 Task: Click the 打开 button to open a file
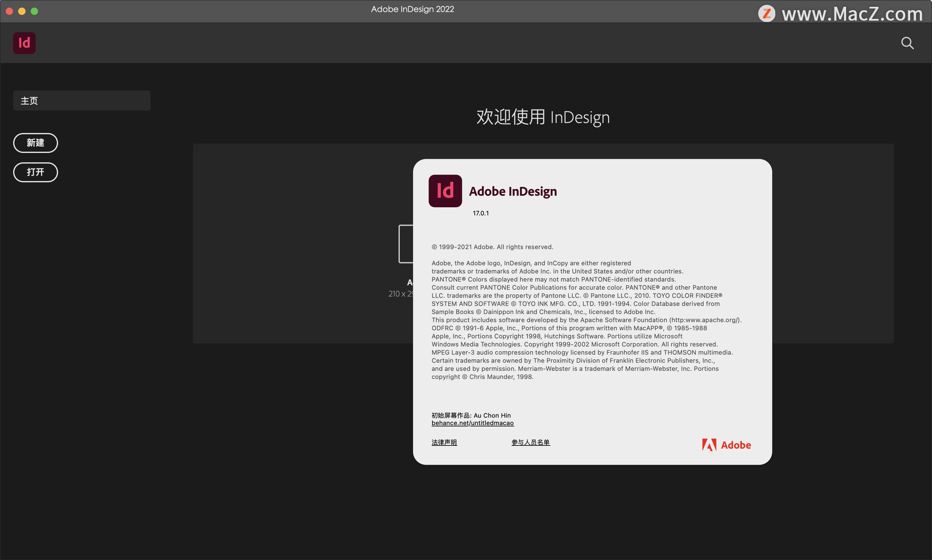(35, 172)
